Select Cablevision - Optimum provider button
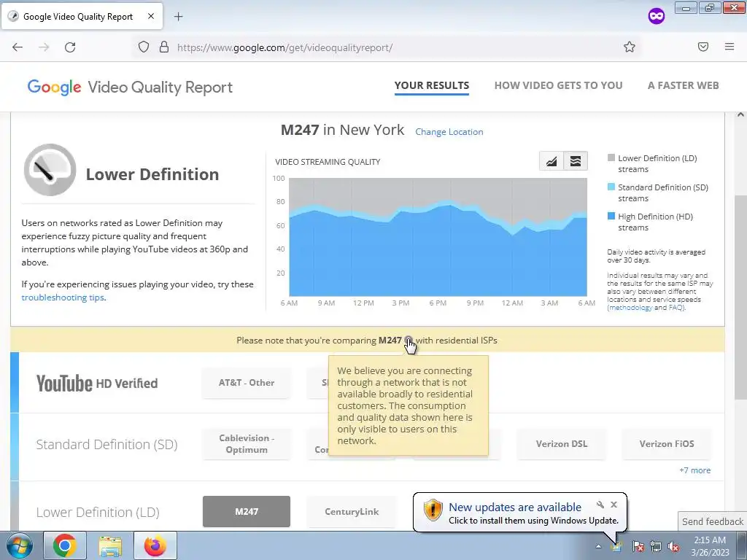 (247, 444)
